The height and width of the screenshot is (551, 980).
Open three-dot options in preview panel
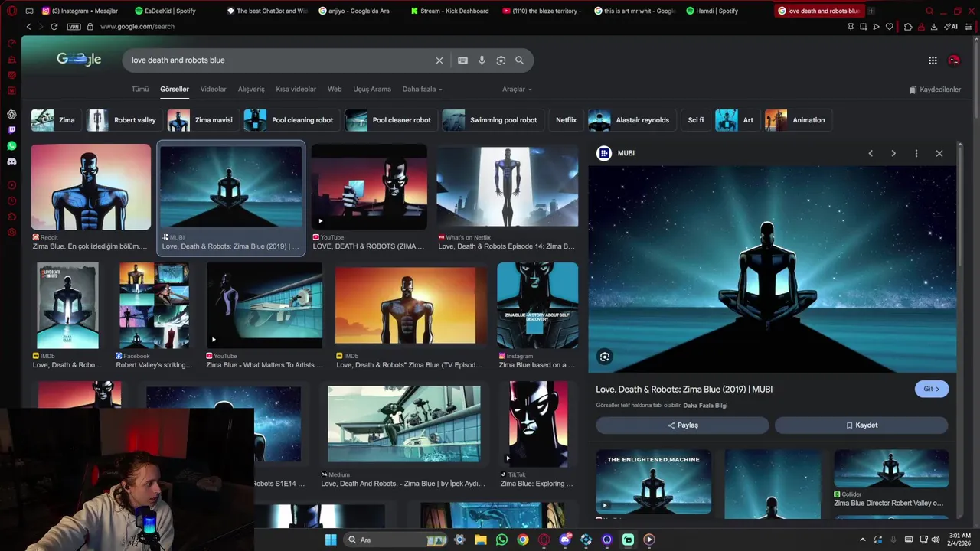[x=916, y=153]
